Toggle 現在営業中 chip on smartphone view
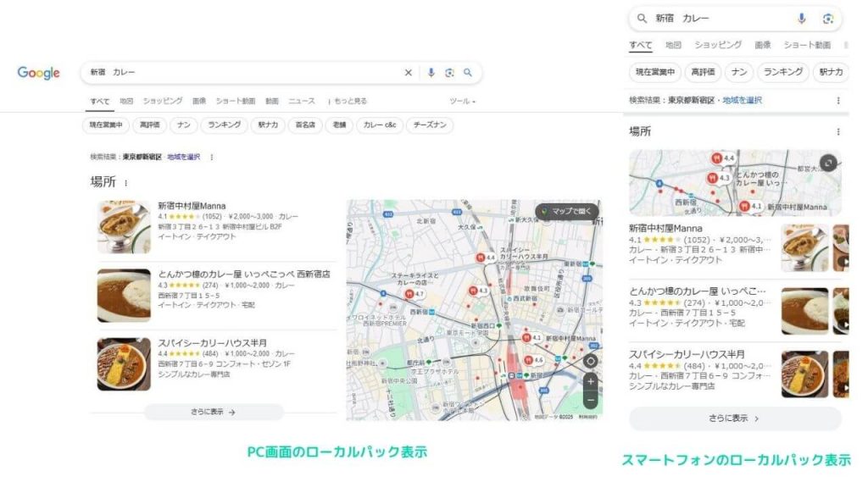Screen dimensions: 868x488 [655, 72]
